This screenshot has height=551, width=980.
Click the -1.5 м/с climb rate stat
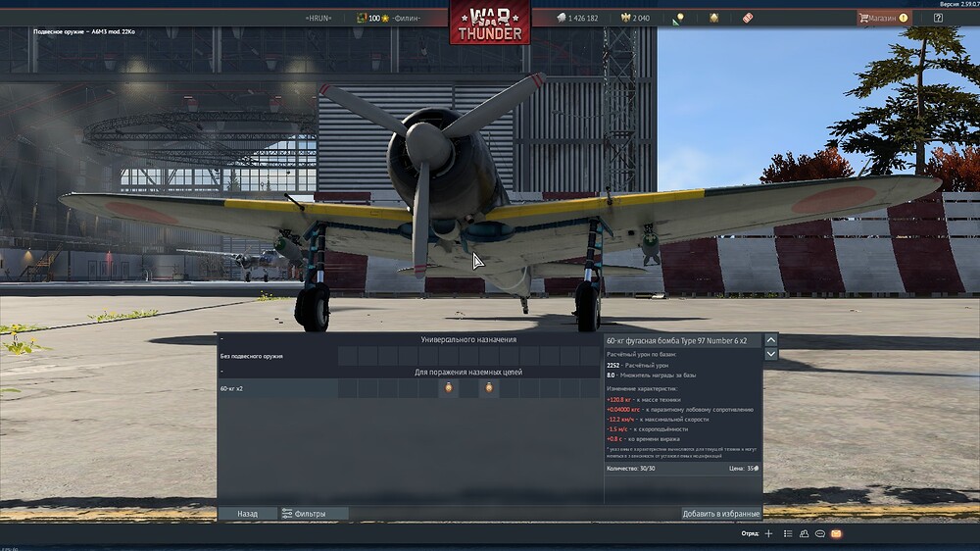pos(647,429)
